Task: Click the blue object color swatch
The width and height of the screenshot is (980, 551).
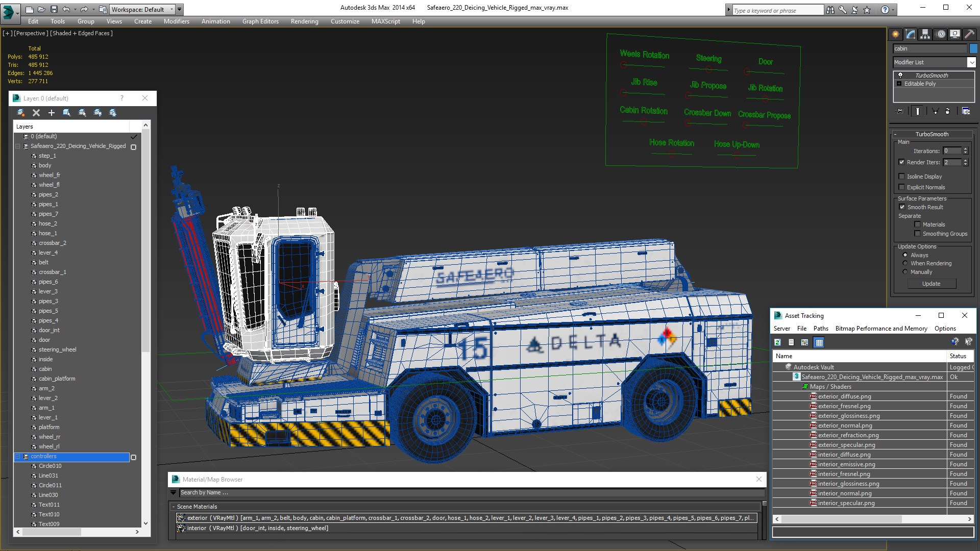Action: click(x=973, y=48)
